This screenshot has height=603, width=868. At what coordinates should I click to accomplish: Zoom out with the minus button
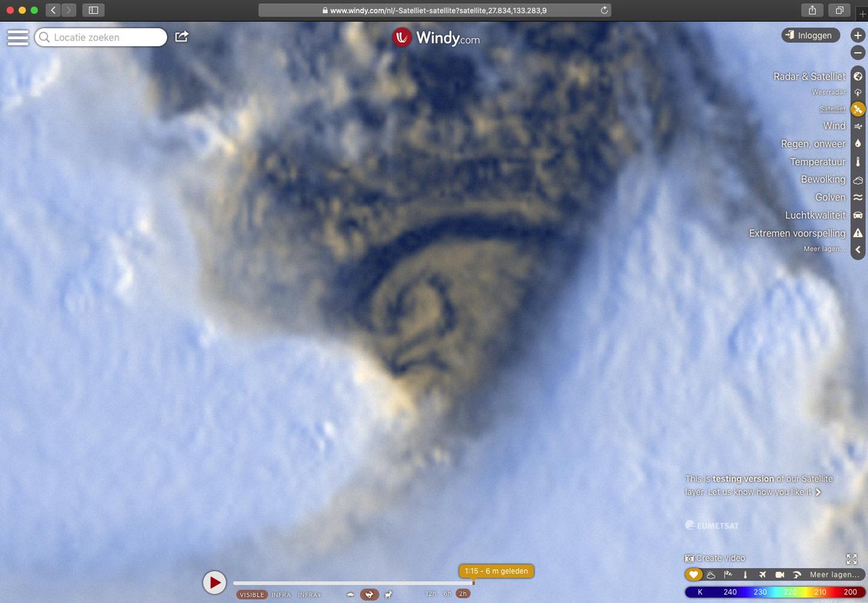pos(858,53)
